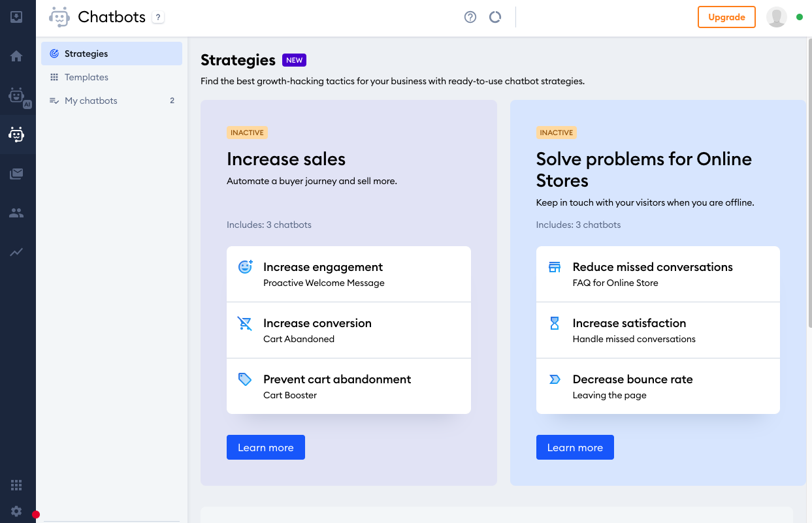
Task: Click the Proactive Welcome Message text
Action: tap(324, 283)
